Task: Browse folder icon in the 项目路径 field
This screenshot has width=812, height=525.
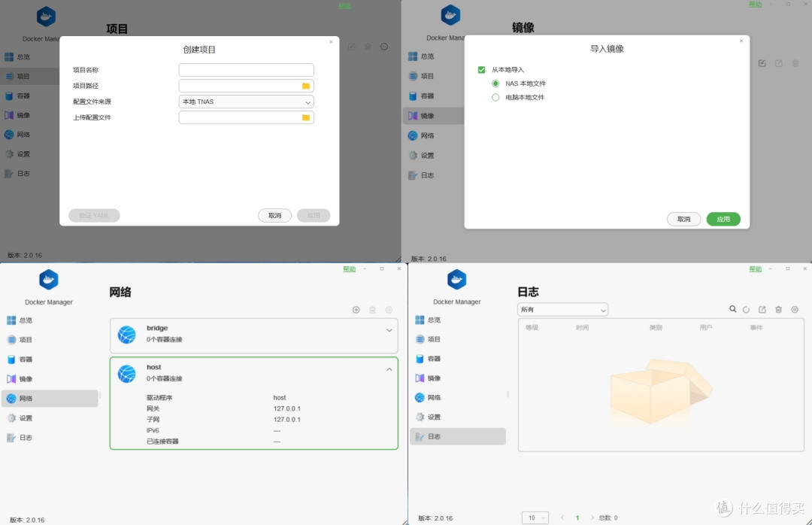Action: (306, 86)
